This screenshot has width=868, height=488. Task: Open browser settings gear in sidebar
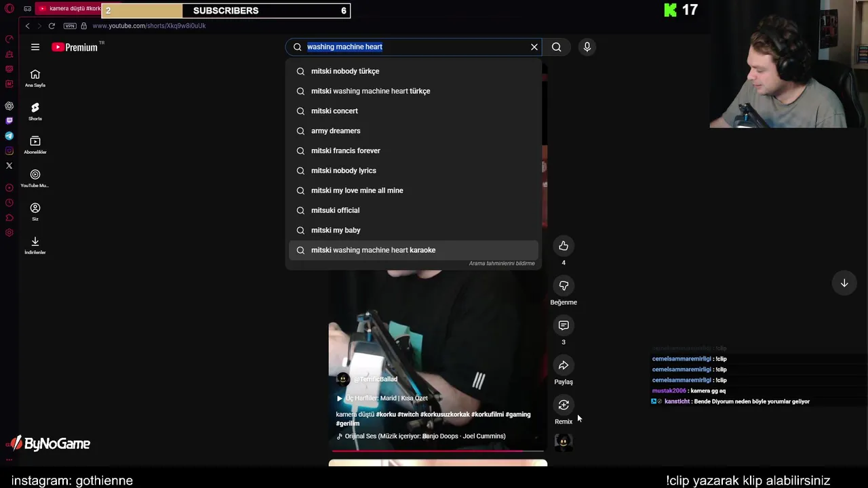[x=9, y=232]
